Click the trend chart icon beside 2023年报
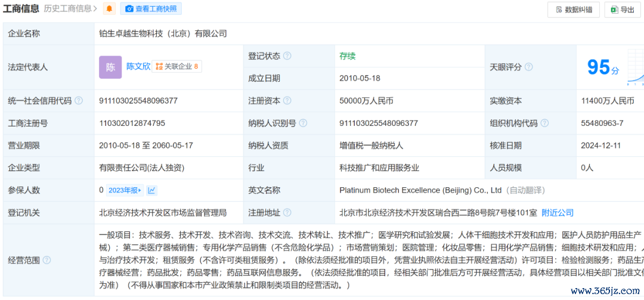This screenshot has width=644, height=300. click(151, 190)
